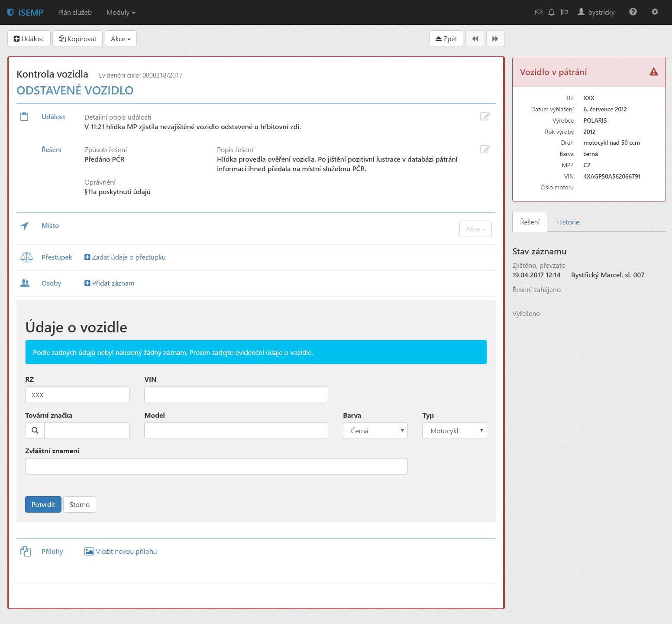
Task: Click Evidenční číslo 0000218/2017 text
Action: (141, 75)
